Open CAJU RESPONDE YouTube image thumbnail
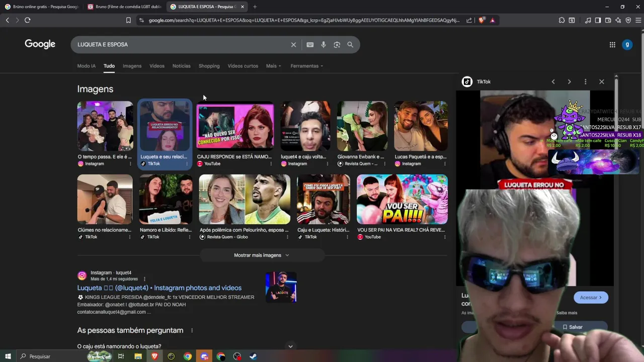The image size is (644, 362). point(235,126)
